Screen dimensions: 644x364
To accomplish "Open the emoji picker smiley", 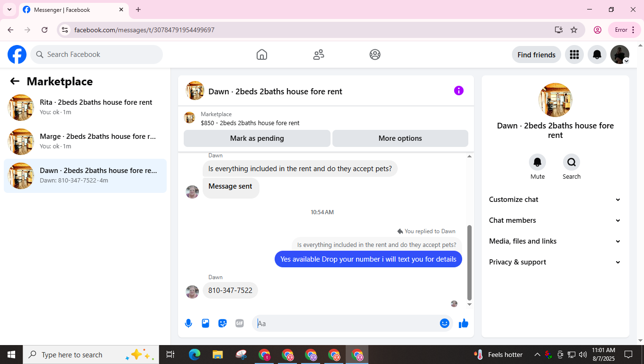I will coord(444,323).
